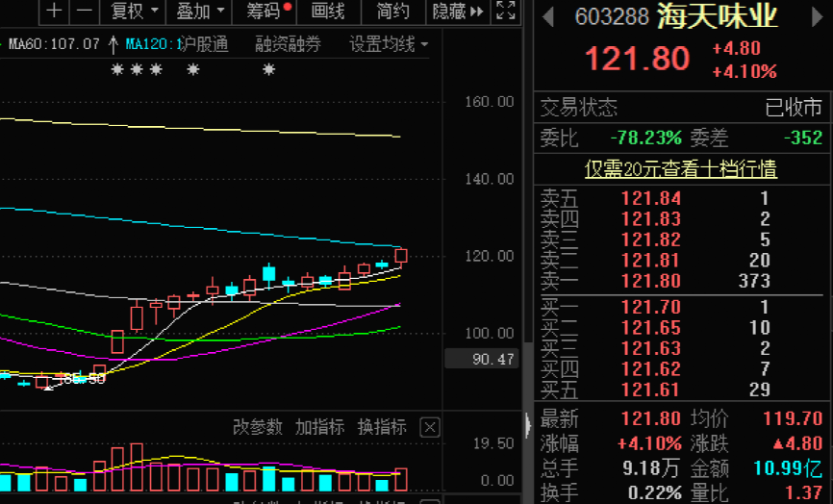This screenshot has width=833, height=504.
Task: Open the 叠加 overlay dropdown
Action: coord(200,11)
